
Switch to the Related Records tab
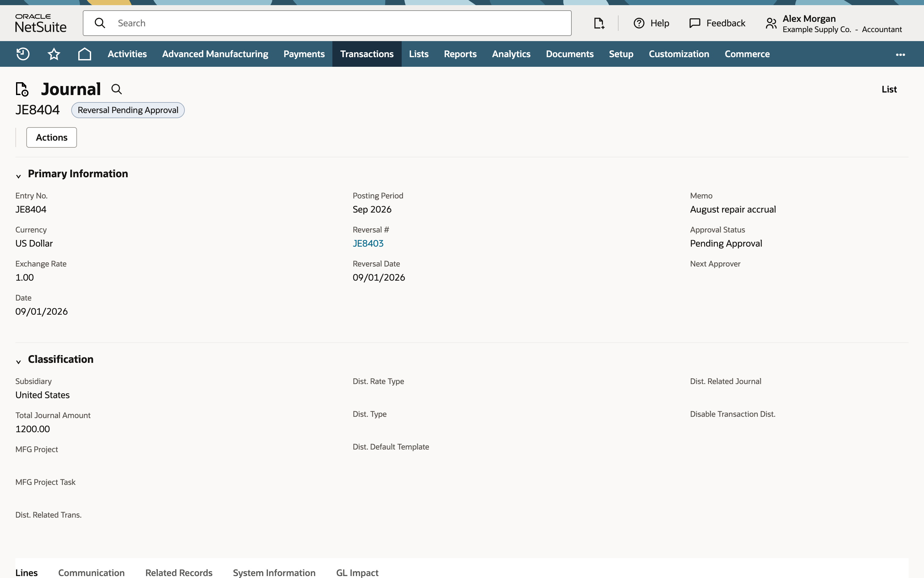tap(179, 572)
